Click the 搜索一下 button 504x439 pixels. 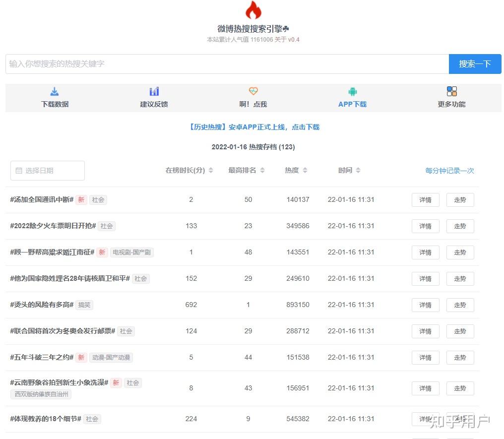click(x=475, y=64)
